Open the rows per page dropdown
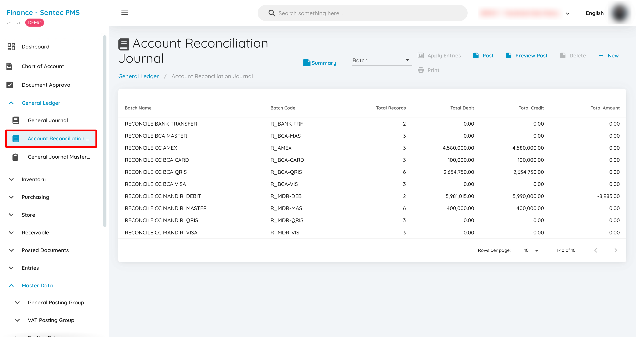Viewport: 644px width, 337px height. coord(532,250)
